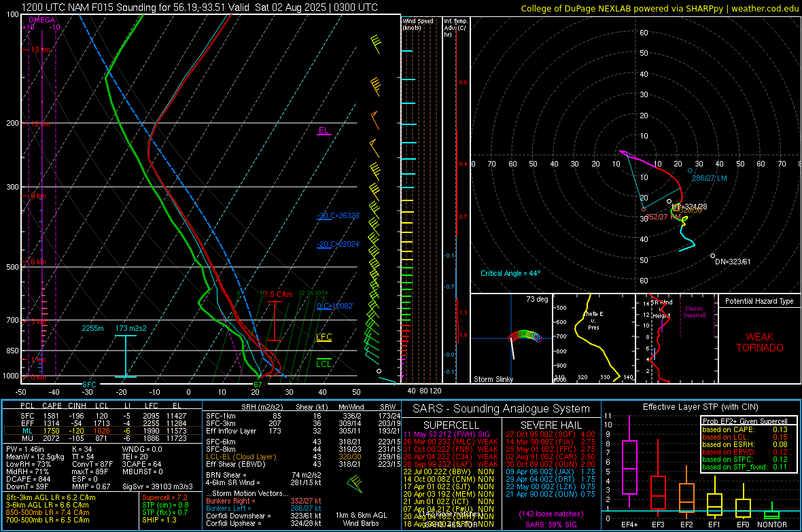Click the 'Inf. Temp. Adv.' panel header
The width and height of the screenshot is (802, 532).
[455, 28]
